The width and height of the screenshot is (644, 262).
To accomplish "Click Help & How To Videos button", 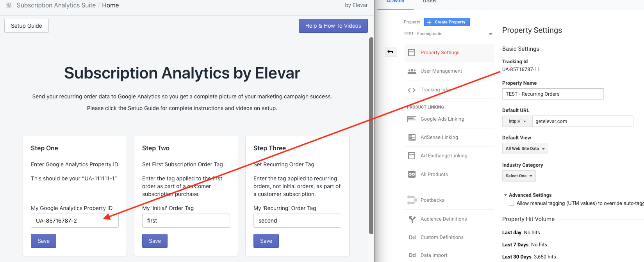I will tap(333, 26).
